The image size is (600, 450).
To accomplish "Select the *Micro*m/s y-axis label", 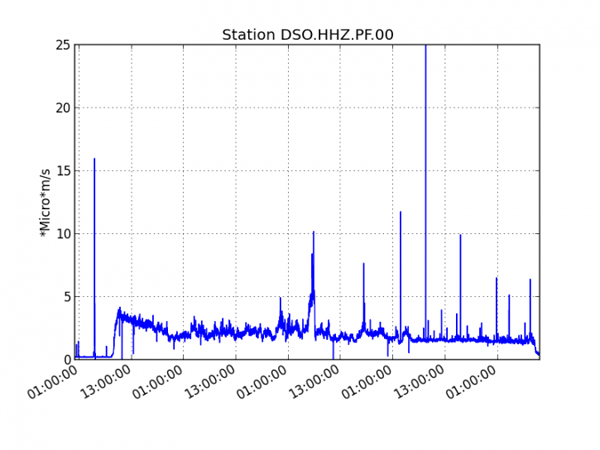I will click(x=45, y=202).
